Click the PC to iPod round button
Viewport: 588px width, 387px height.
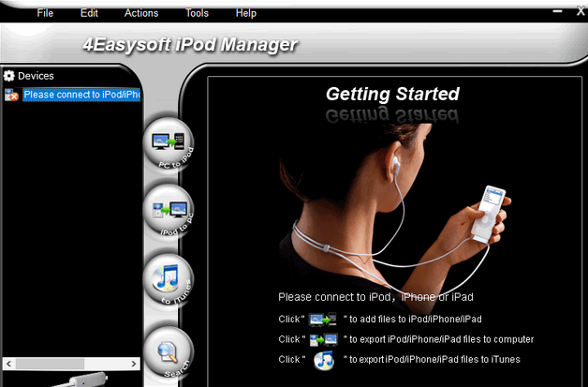[169, 143]
